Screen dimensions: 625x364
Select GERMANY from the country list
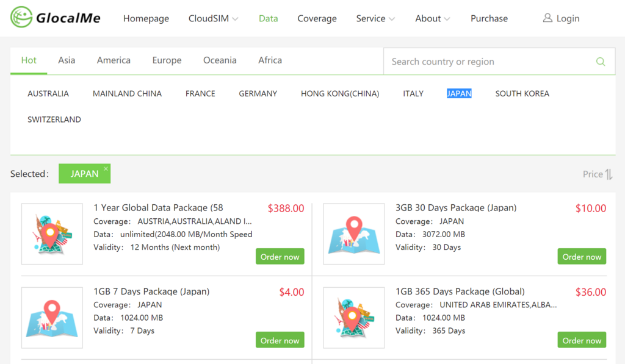[x=258, y=93]
